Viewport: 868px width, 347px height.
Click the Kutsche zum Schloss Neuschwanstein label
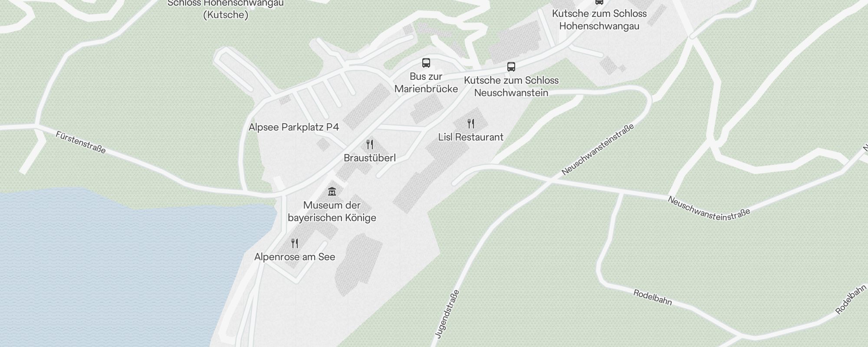coord(511,86)
